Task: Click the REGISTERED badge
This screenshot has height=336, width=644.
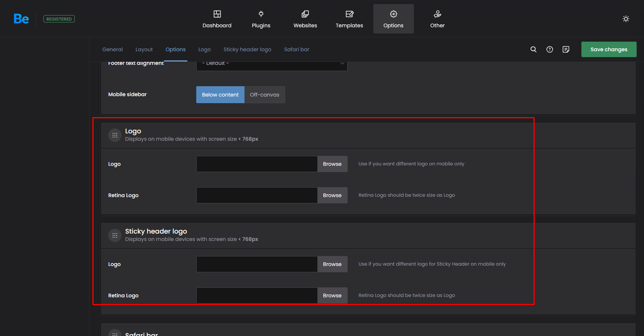Action: point(59,19)
